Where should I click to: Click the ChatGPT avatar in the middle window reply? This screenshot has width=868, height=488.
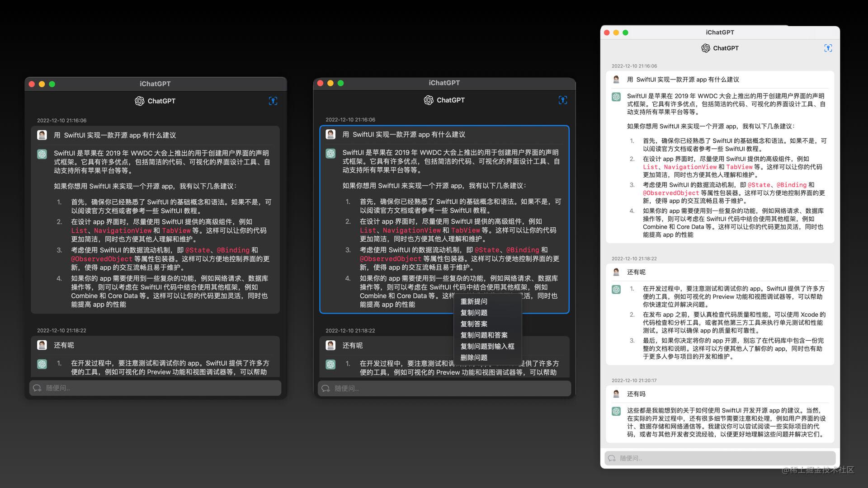(330, 154)
